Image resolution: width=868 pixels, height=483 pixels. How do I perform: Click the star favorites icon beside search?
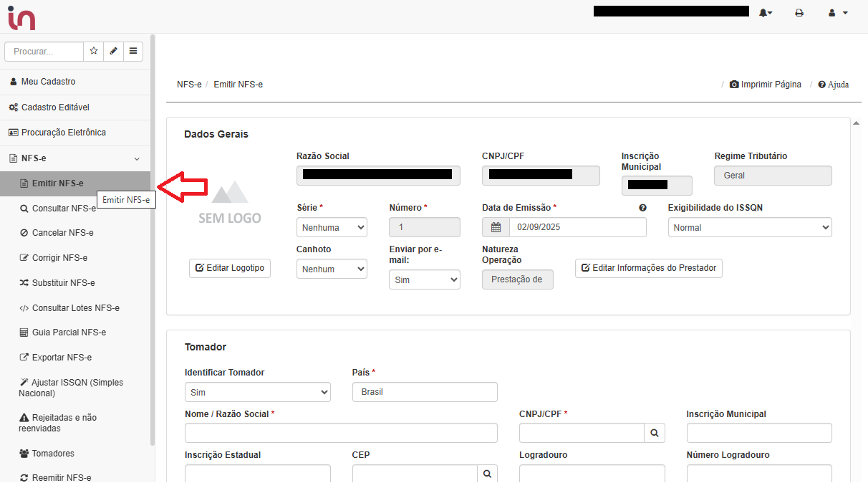tap(94, 52)
